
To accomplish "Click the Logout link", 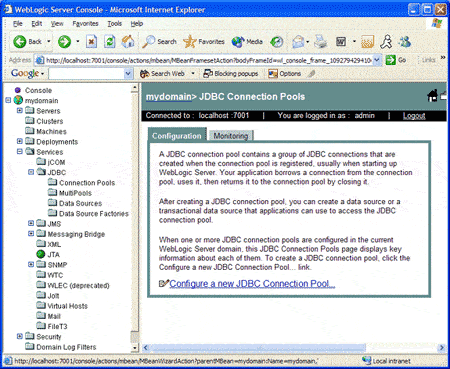I will [x=414, y=116].
